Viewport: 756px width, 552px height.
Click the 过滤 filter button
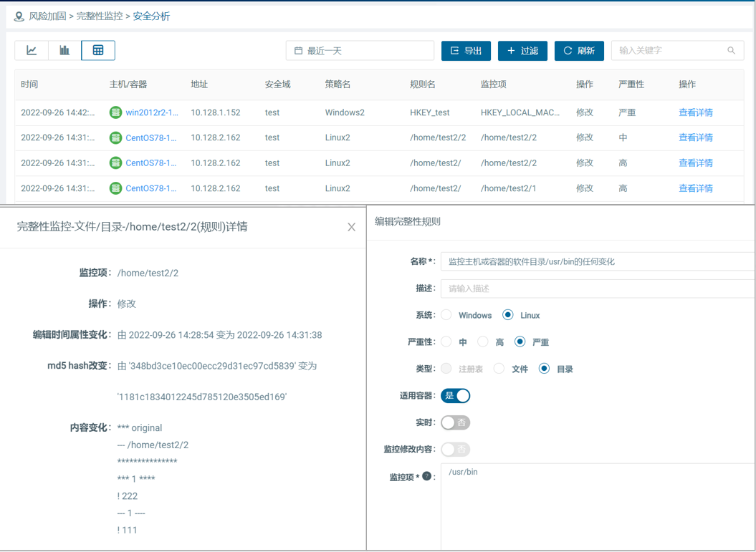click(x=522, y=51)
